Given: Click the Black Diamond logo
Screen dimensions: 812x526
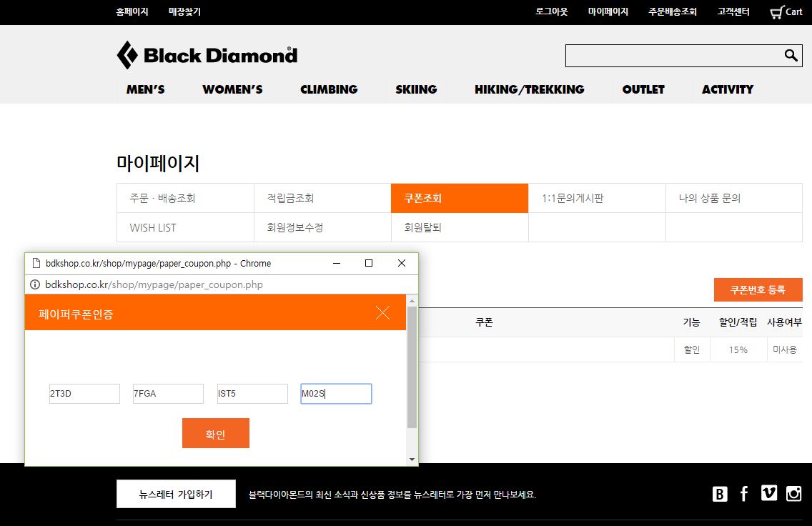Looking at the screenshot, I should (x=207, y=55).
